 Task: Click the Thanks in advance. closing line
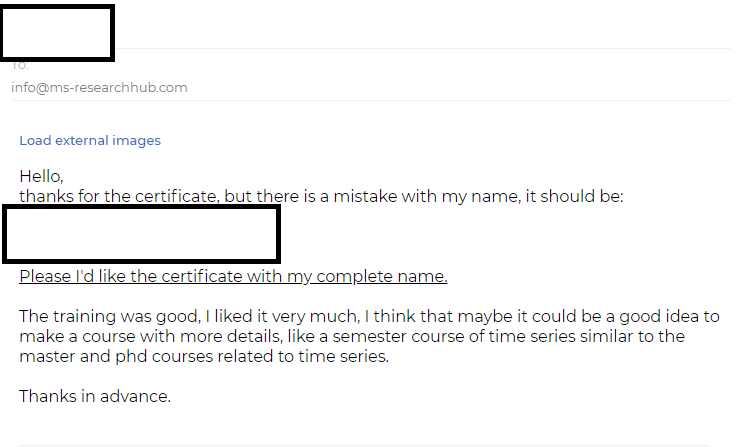(x=95, y=396)
